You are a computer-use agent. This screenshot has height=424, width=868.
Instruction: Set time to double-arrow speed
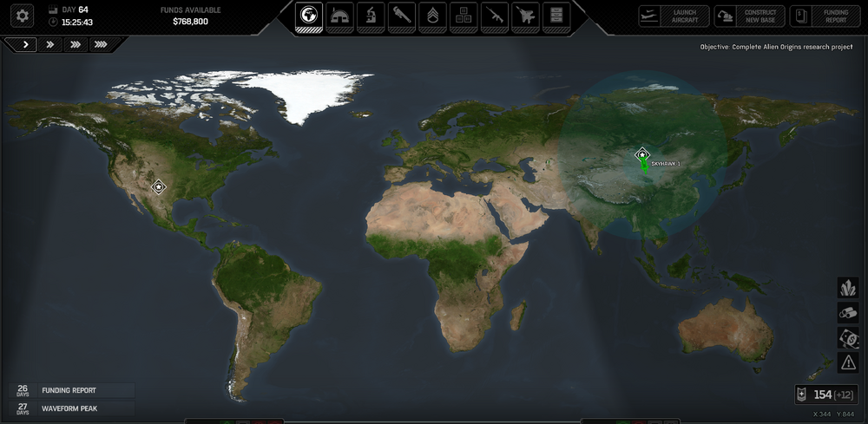pyautogui.click(x=51, y=44)
